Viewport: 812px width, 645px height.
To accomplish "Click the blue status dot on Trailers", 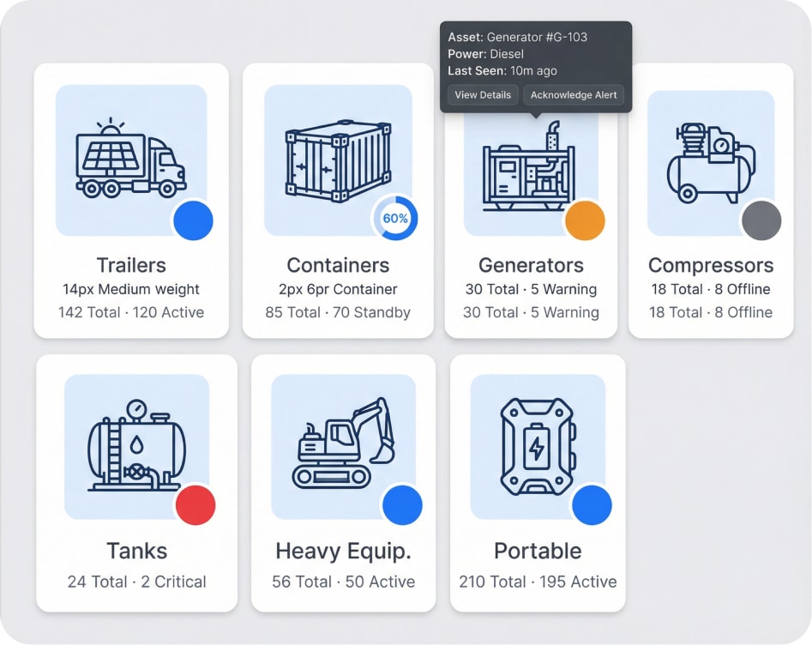I will 193,220.
